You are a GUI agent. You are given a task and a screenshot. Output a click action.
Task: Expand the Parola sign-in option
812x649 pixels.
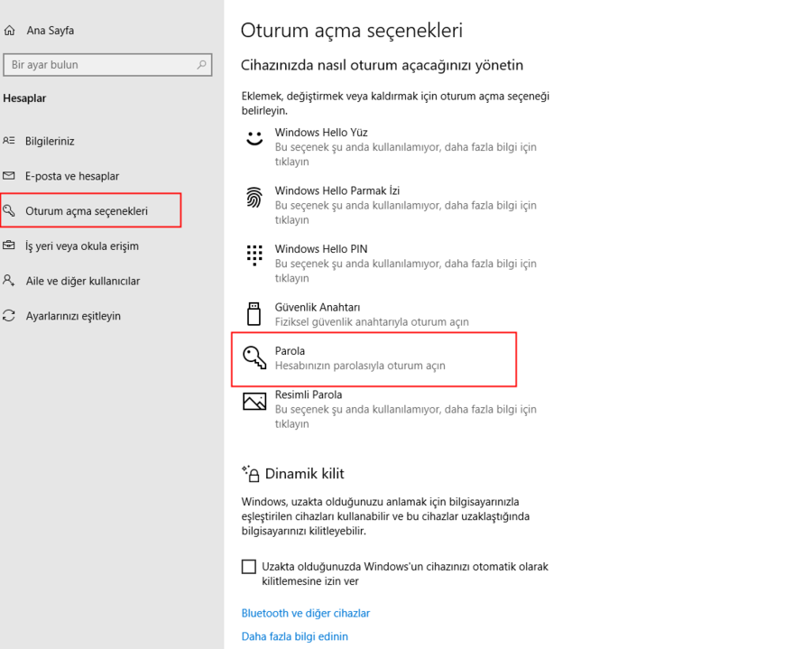360,358
